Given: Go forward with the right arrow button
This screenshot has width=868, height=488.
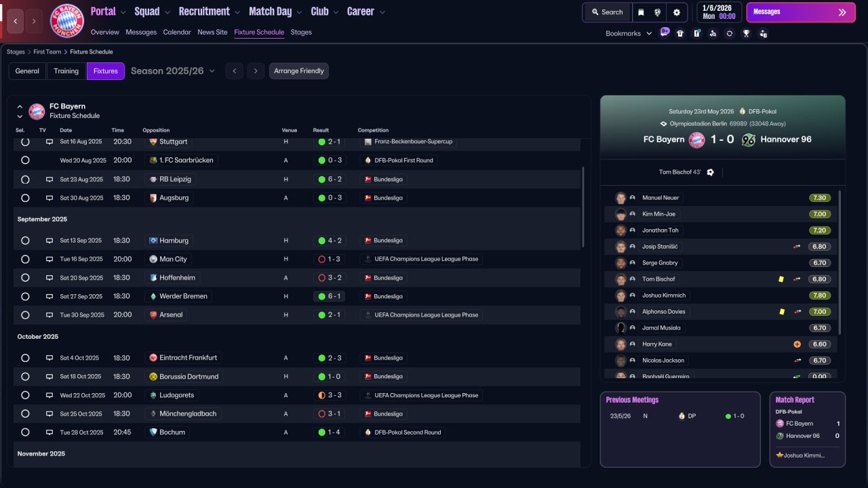Looking at the screenshot, I should pos(34,21).
